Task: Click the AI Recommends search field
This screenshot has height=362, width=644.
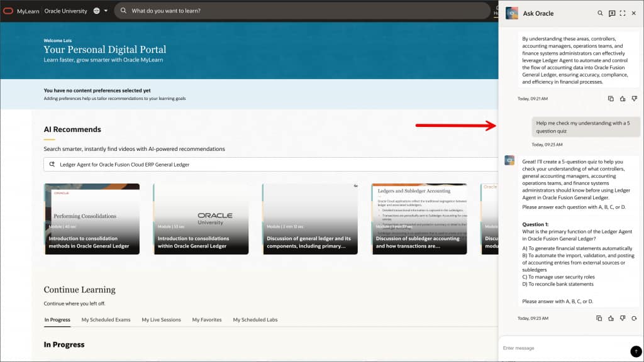Action: 271,165
